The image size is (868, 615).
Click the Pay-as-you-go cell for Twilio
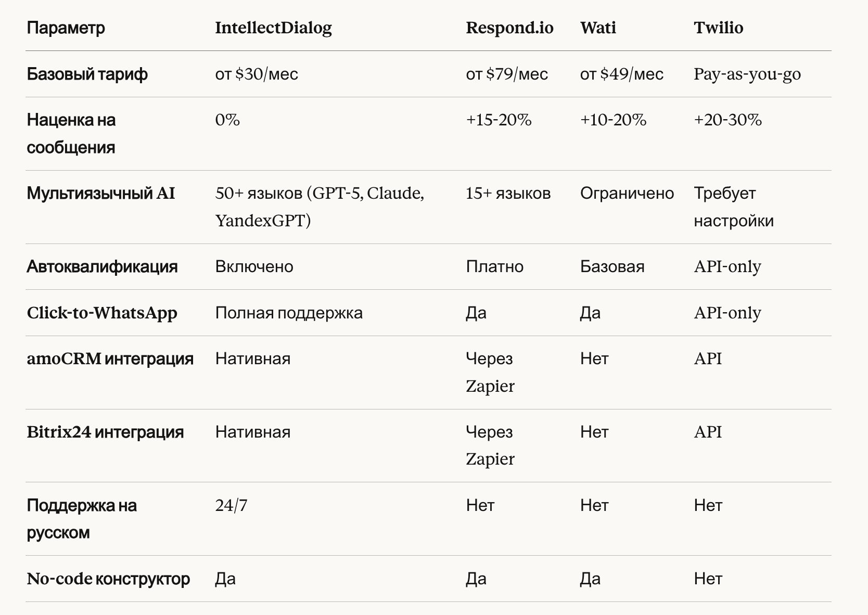(747, 74)
